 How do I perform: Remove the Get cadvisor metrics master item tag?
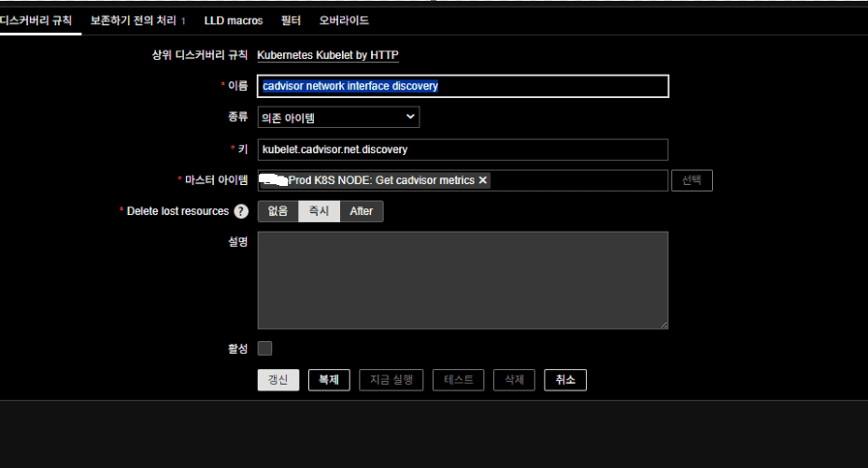click(x=483, y=180)
